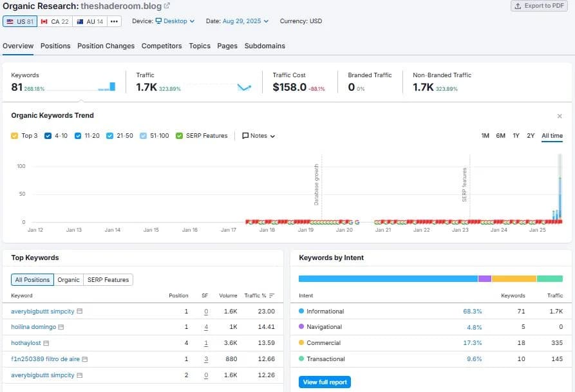Click the Notes speech bubble icon
Screen dimensions: 575x392
(x=245, y=136)
